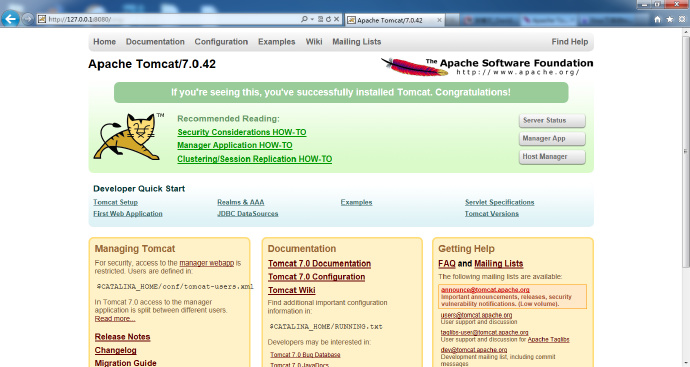The width and height of the screenshot is (690, 367).
Task: Open Tomcat 7.0 Documentation link
Action: pos(319,264)
